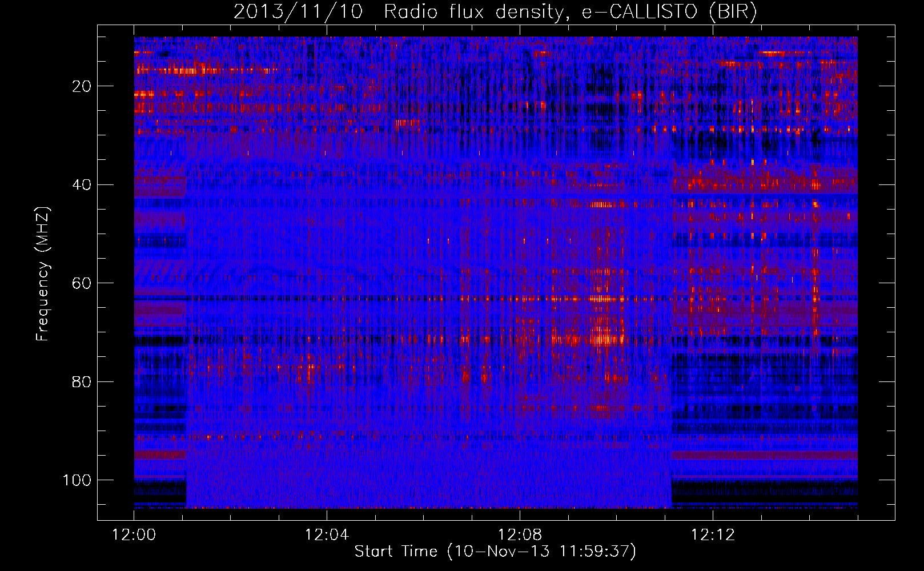Select the 12:04 time tick label
This screenshot has width=924, height=571.
[x=327, y=535]
